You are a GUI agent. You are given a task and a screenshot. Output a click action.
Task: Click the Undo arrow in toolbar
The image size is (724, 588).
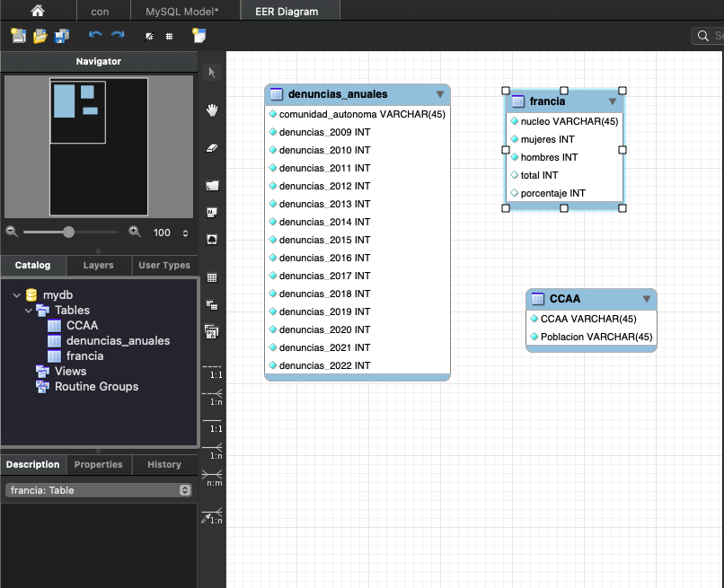pyautogui.click(x=95, y=36)
